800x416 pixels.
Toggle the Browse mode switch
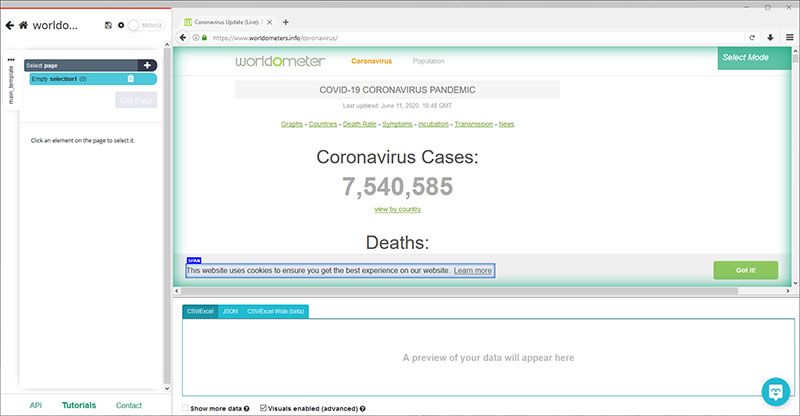145,25
